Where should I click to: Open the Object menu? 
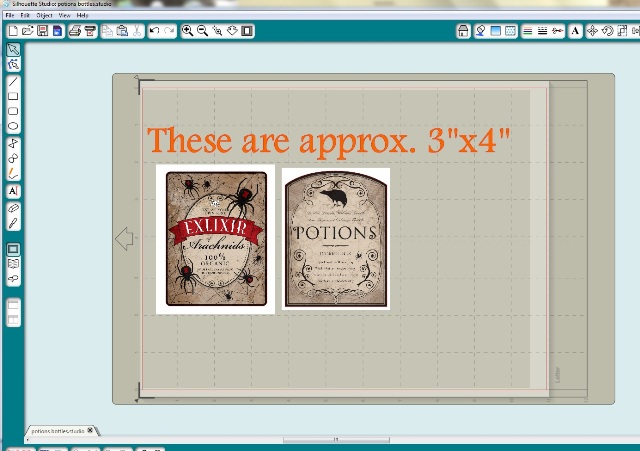click(x=44, y=15)
